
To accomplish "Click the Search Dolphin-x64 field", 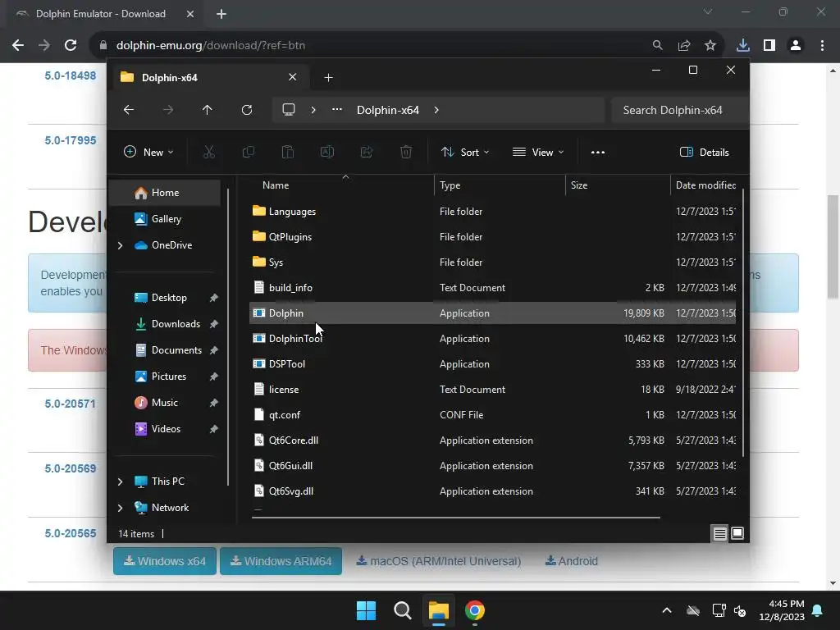I will tap(679, 110).
